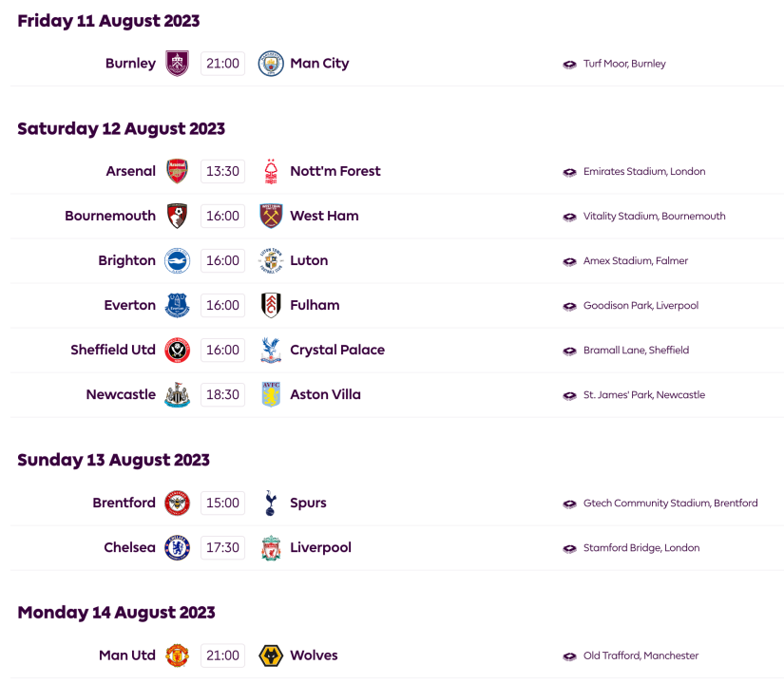Click Gtech Community Stadium, Brentford venue
The image size is (784, 684).
[670, 503]
